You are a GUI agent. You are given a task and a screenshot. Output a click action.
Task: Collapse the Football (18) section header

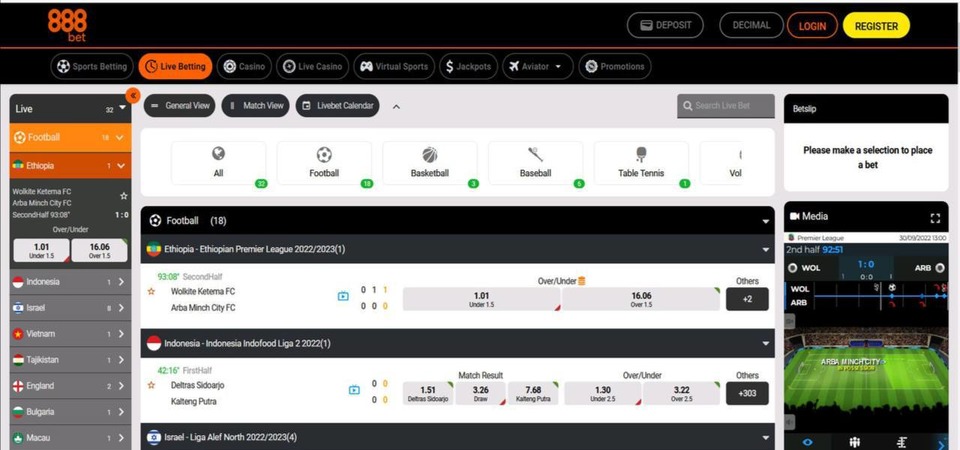pyautogui.click(x=457, y=220)
